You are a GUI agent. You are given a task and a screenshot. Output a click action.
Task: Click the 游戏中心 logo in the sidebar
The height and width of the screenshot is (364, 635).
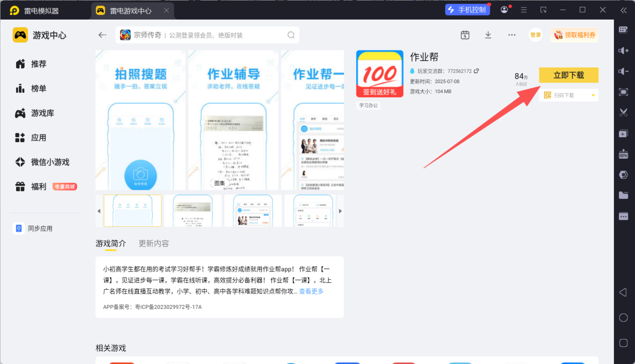point(40,35)
